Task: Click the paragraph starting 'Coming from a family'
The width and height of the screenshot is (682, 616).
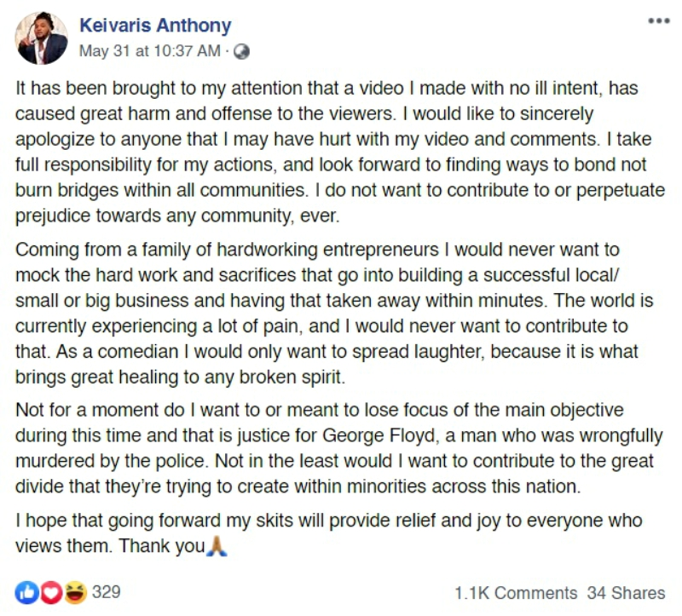Action: (x=334, y=313)
